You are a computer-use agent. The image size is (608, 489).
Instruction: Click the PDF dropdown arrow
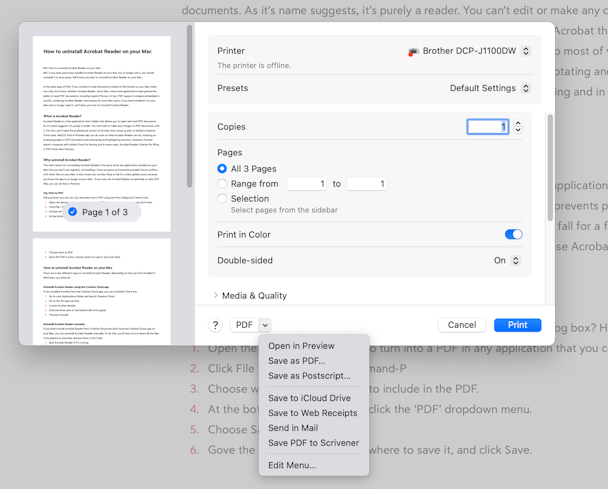tap(265, 325)
